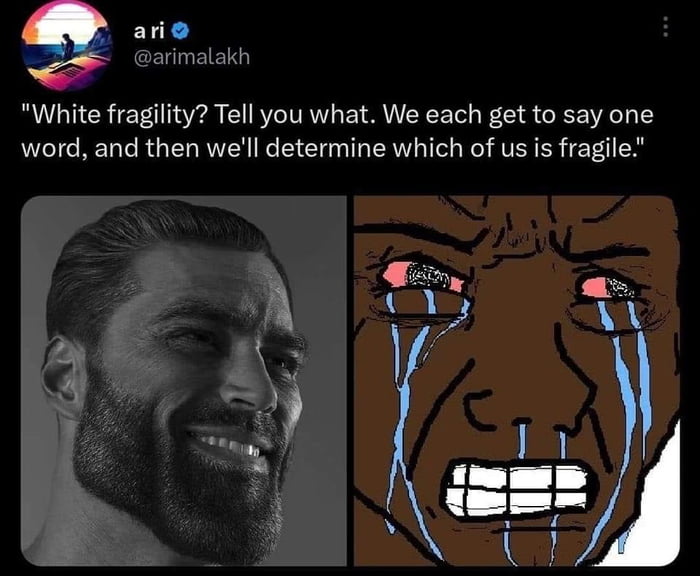Open the right cartoon image attachment

pyautogui.click(x=517, y=381)
